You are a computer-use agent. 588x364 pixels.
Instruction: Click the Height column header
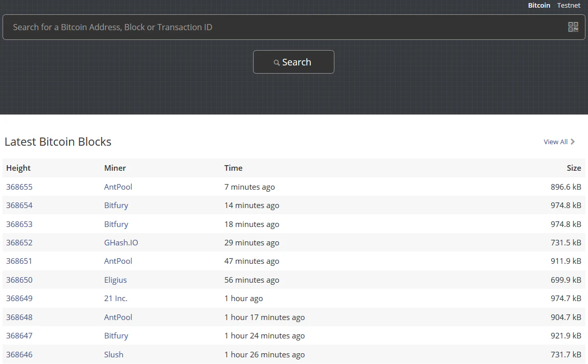18,168
